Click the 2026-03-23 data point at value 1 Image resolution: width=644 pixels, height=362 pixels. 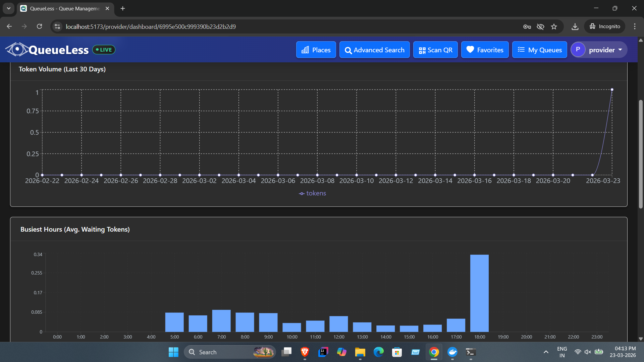pos(612,90)
